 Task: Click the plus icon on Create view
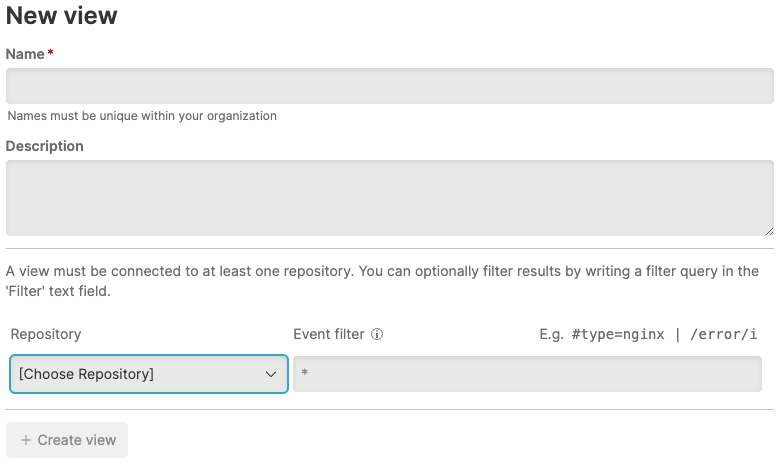26,440
